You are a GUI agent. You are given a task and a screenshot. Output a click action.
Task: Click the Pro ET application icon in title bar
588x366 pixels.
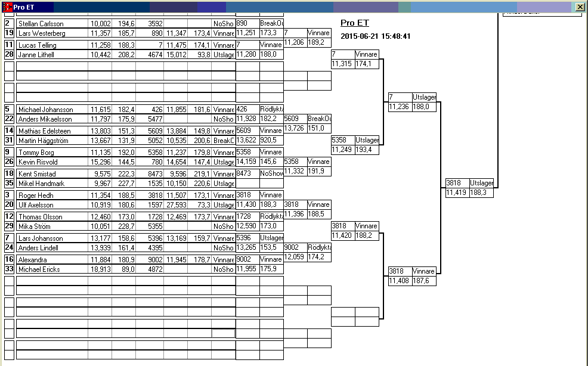point(8,7)
